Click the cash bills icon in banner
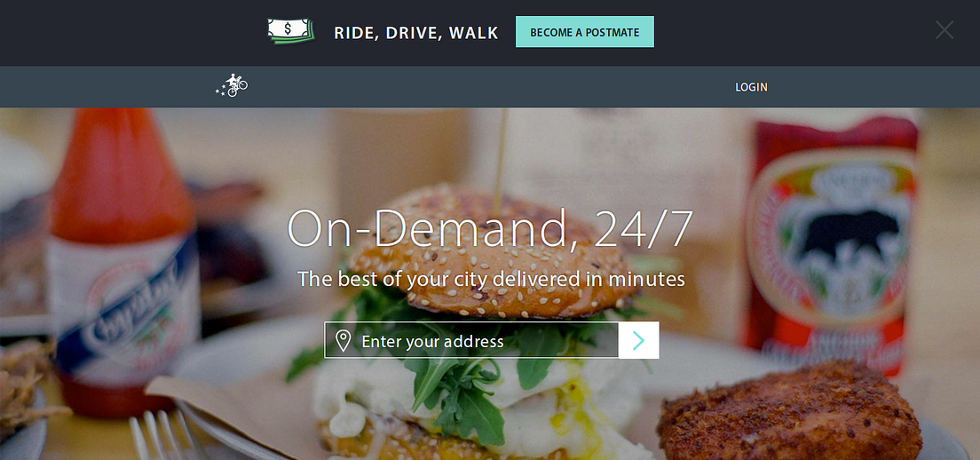The image size is (980, 460). (x=290, y=31)
